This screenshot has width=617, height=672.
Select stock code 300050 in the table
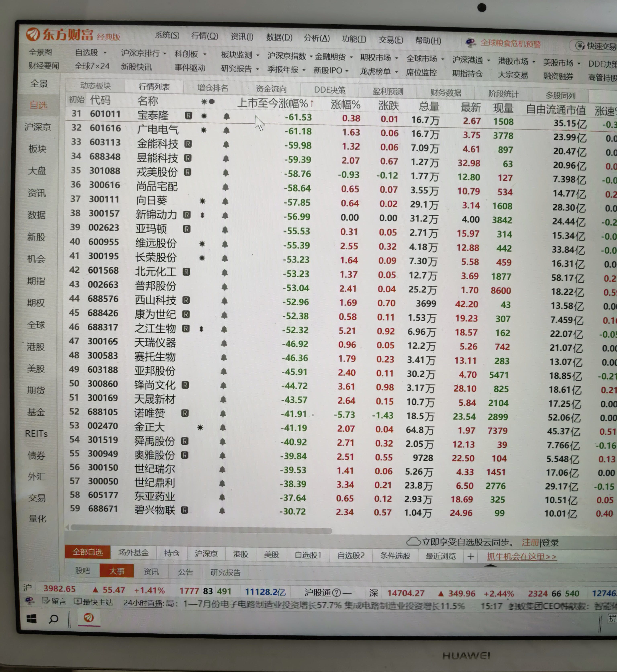tap(103, 481)
